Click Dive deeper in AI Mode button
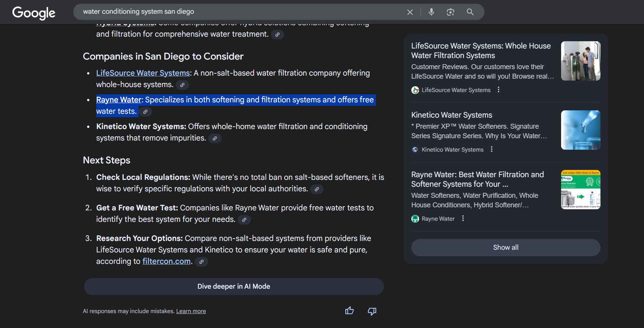Screen dimensions: 644x328 (233, 286)
